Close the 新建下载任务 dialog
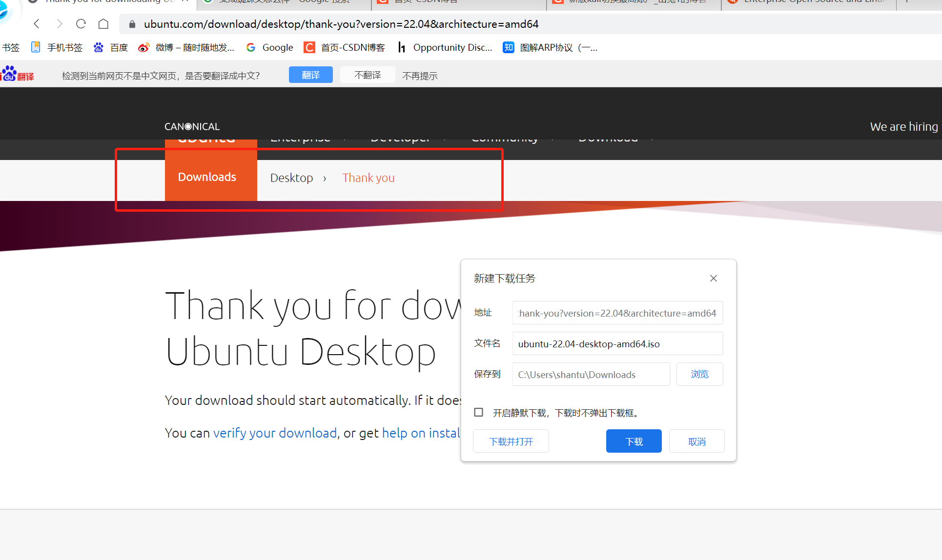Viewport: 942px width, 560px height. (x=713, y=278)
